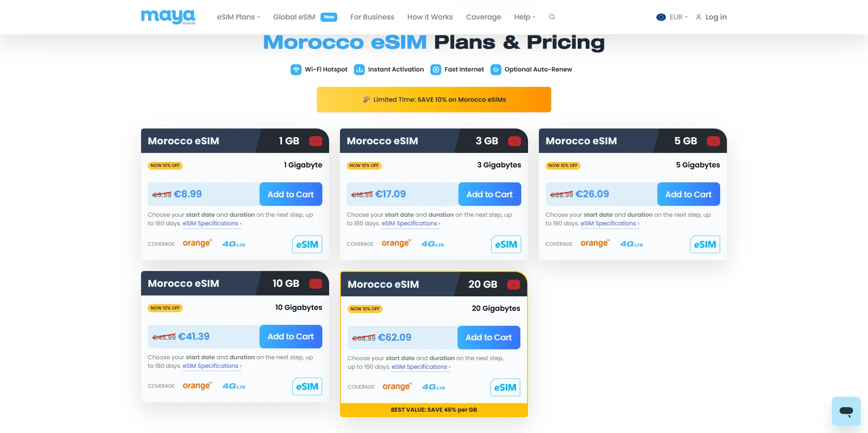Click the Limited Time SAVE 10% banner
The width and height of the screenshot is (868, 433).
click(434, 100)
